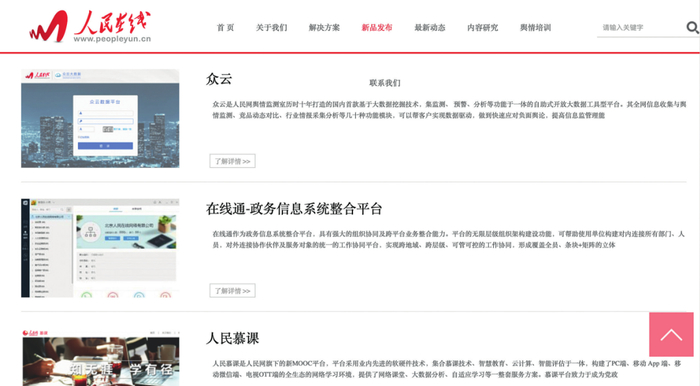The height and width of the screenshot is (386, 700).
Task: Open the 关于我们 menu item
Action: (x=271, y=28)
